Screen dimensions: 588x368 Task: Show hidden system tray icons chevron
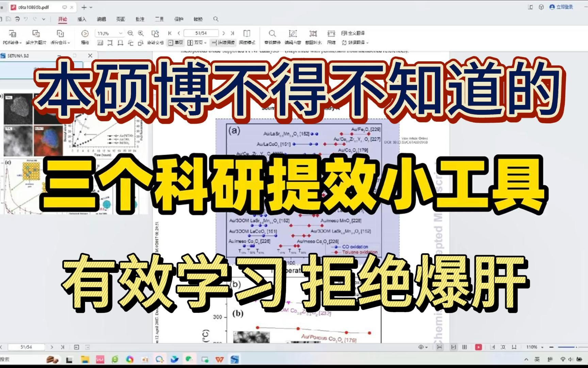526,359
